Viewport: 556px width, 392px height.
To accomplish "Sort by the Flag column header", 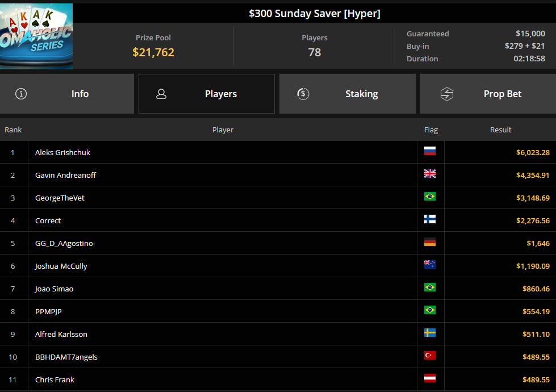I will [x=431, y=130].
